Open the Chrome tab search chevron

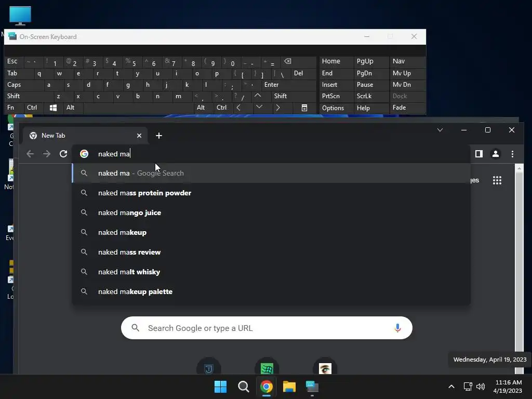click(x=440, y=130)
